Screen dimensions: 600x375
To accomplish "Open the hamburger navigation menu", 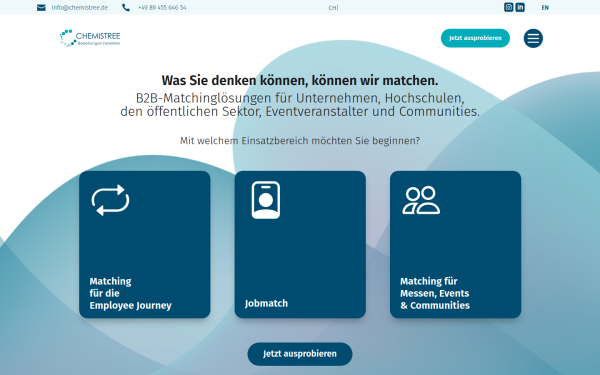I will 533,38.
